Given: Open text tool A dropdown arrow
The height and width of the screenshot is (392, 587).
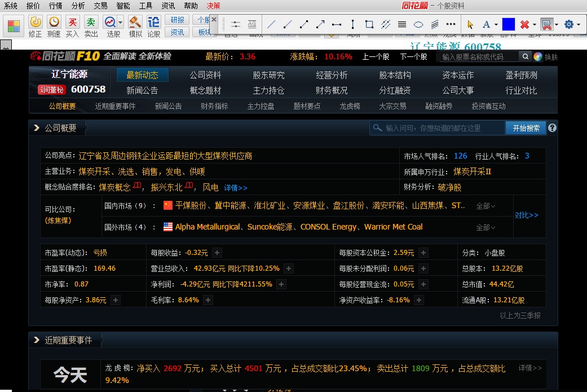Looking at the screenshot, I should point(496,25).
